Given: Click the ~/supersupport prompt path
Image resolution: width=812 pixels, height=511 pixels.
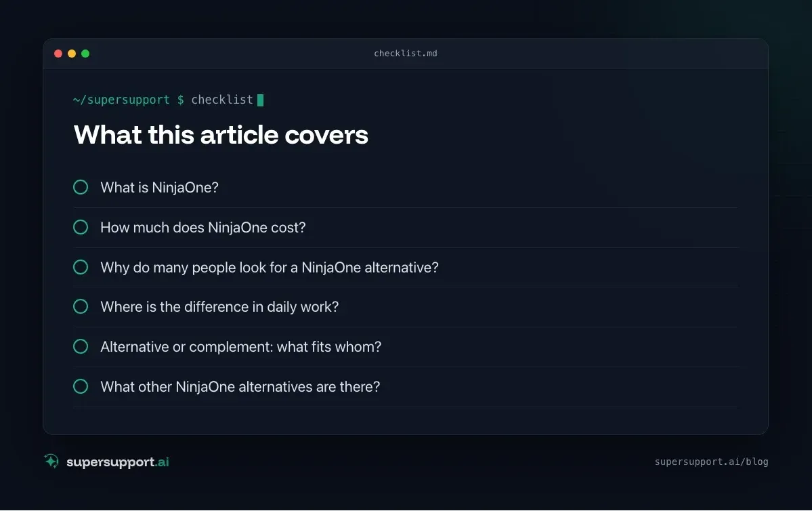Looking at the screenshot, I should click(122, 100).
